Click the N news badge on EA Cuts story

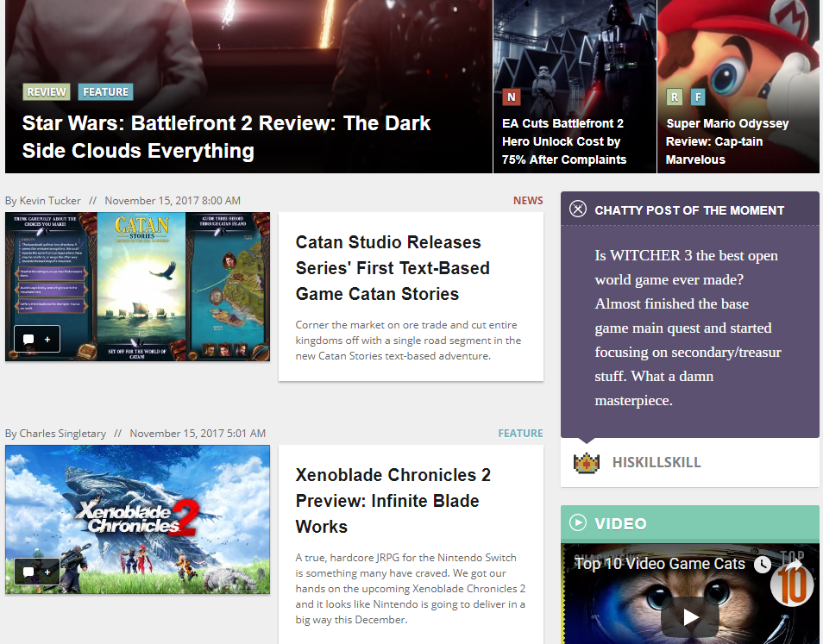coord(512,97)
